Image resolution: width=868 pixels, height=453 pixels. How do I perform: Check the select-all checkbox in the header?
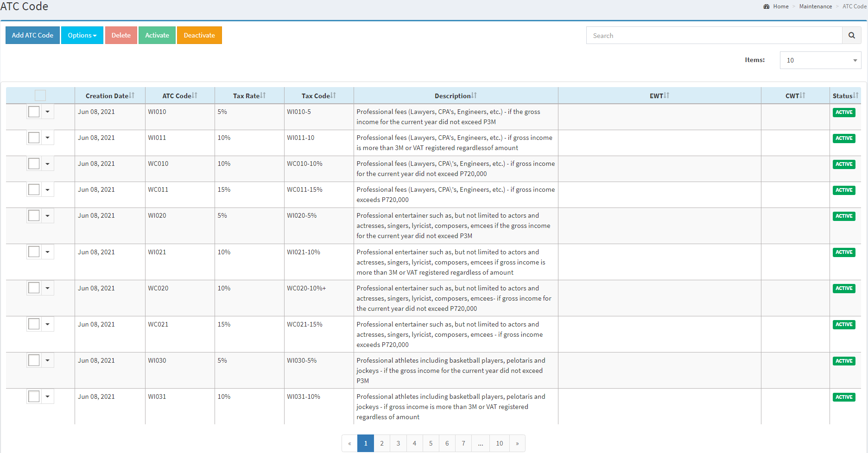click(x=40, y=95)
